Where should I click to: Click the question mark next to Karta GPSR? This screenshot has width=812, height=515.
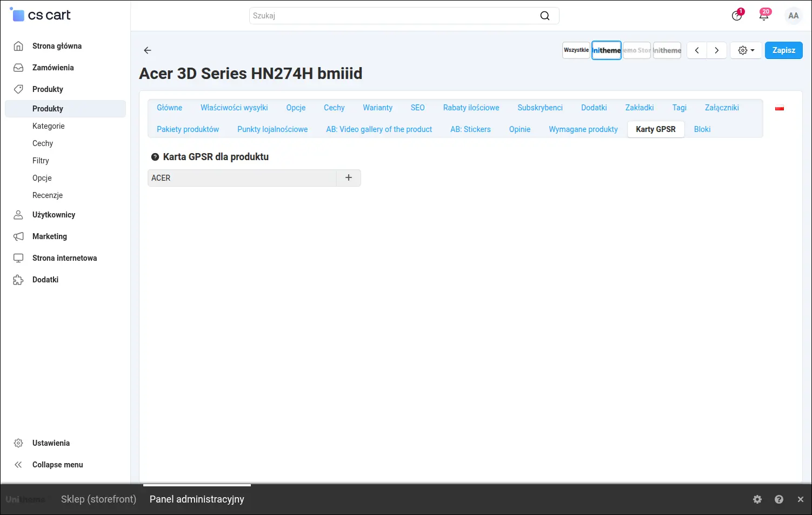click(x=155, y=157)
